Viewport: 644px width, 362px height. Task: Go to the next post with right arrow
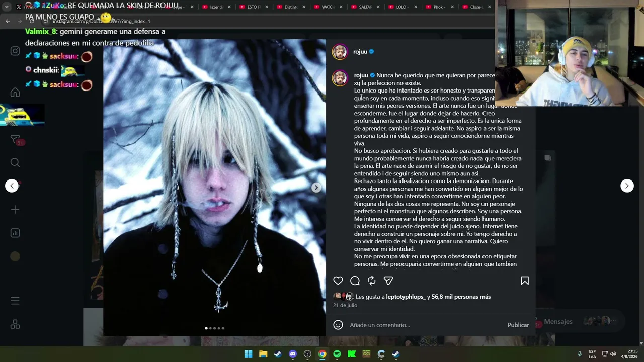[627, 186]
